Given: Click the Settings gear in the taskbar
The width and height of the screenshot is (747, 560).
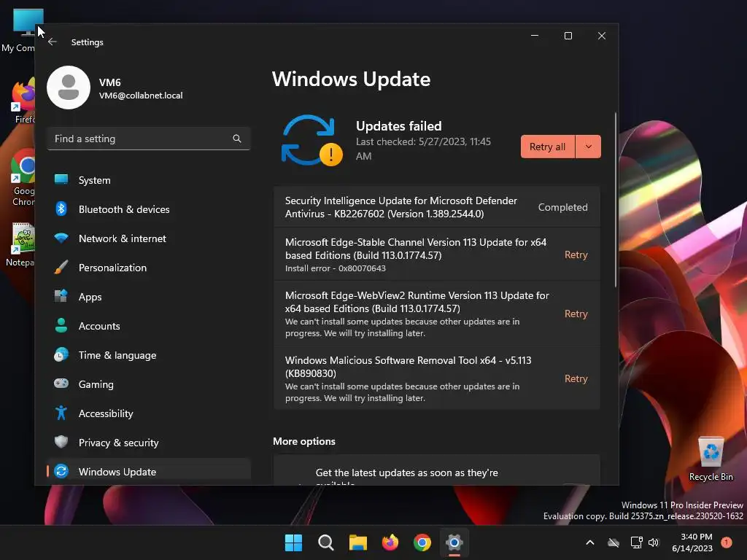Looking at the screenshot, I should pos(454,542).
